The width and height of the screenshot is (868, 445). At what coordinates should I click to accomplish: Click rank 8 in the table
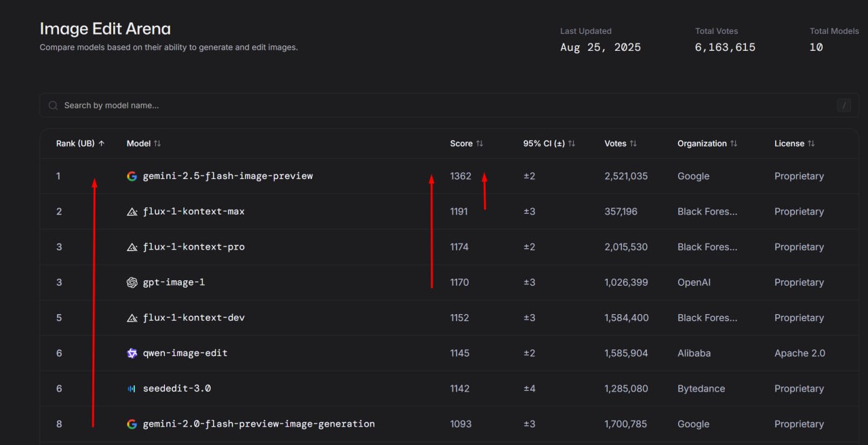pyautogui.click(x=59, y=424)
